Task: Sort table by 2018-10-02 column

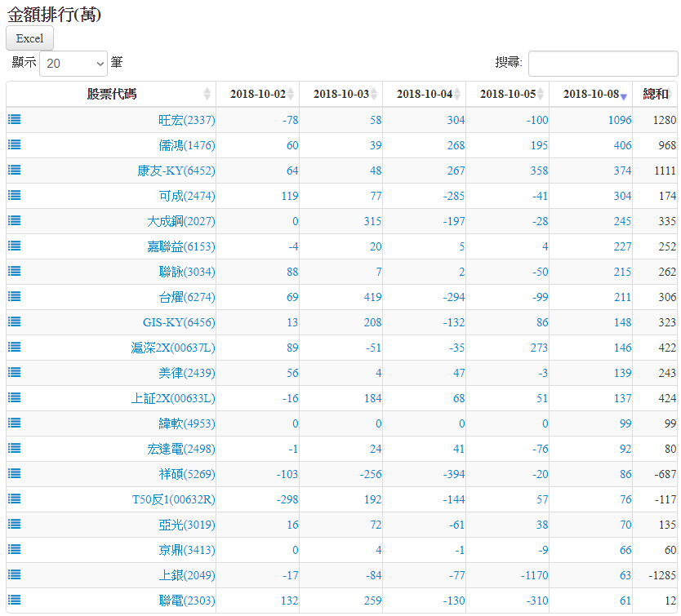Action: 257,94
